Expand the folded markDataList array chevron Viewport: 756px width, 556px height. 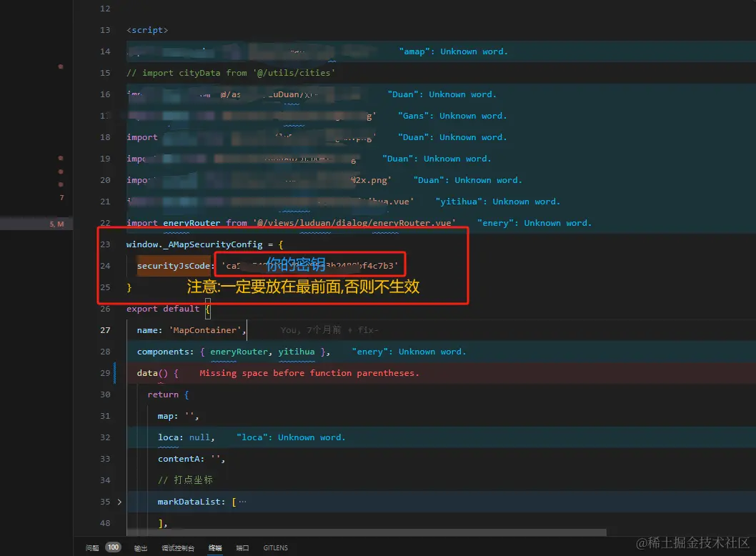(x=119, y=502)
